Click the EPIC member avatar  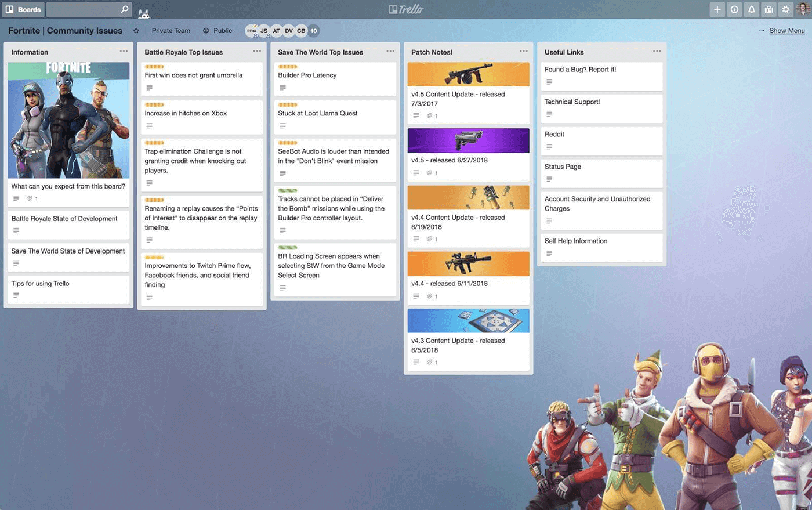tap(252, 31)
